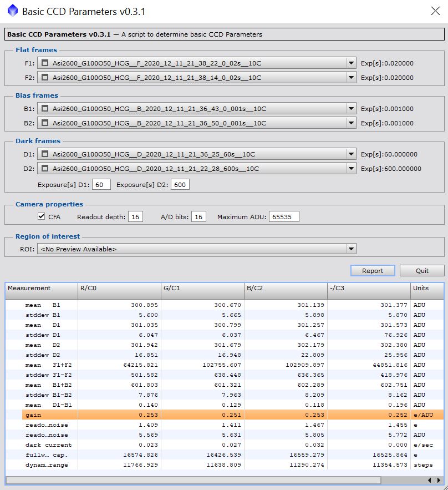The width and height of the screenshot is (448, 490).
Task: Edit the Readout depth field
Action: [135, 217]
